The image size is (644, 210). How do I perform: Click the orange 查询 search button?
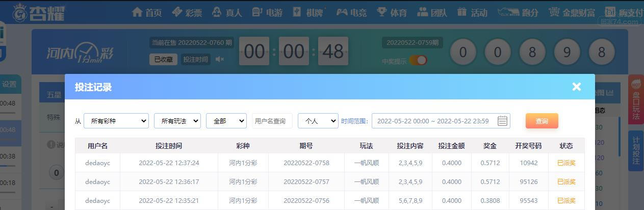(x=542, y=121)
